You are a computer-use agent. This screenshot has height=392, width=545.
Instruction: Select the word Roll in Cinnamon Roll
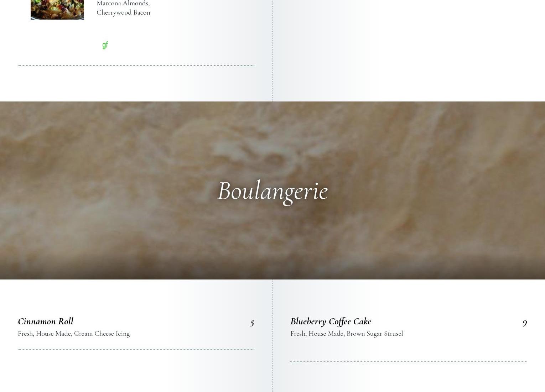[x=66, y=321]
